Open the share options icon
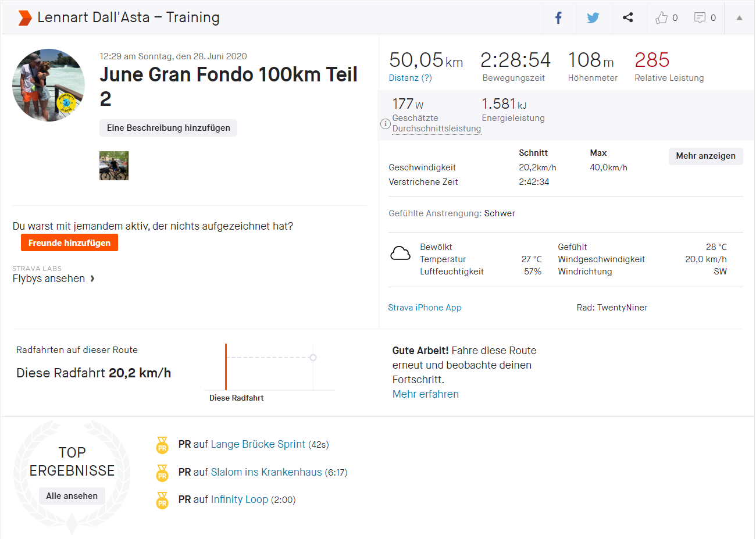 628,17
